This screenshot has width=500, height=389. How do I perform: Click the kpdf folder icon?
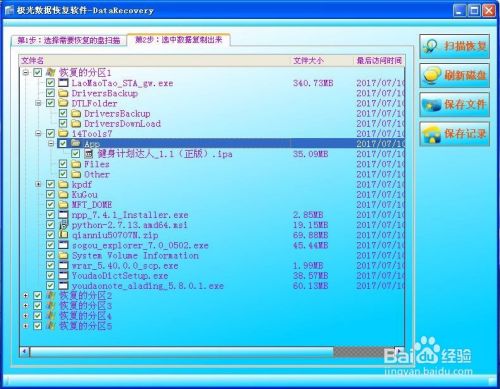pos(63,184)
